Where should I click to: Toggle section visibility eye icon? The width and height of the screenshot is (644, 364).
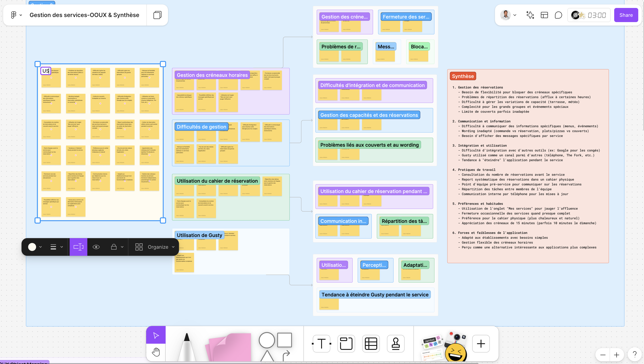(x=96, y=247)
